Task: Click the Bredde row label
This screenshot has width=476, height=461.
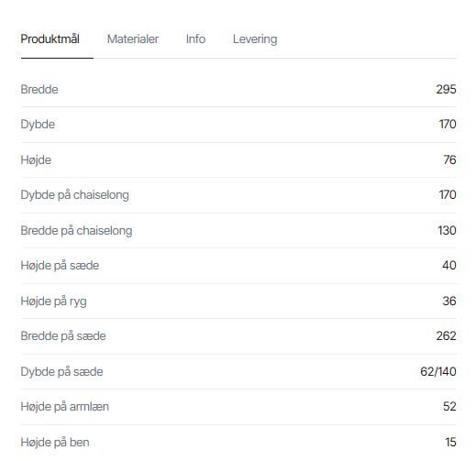Action: coord(39,90)
